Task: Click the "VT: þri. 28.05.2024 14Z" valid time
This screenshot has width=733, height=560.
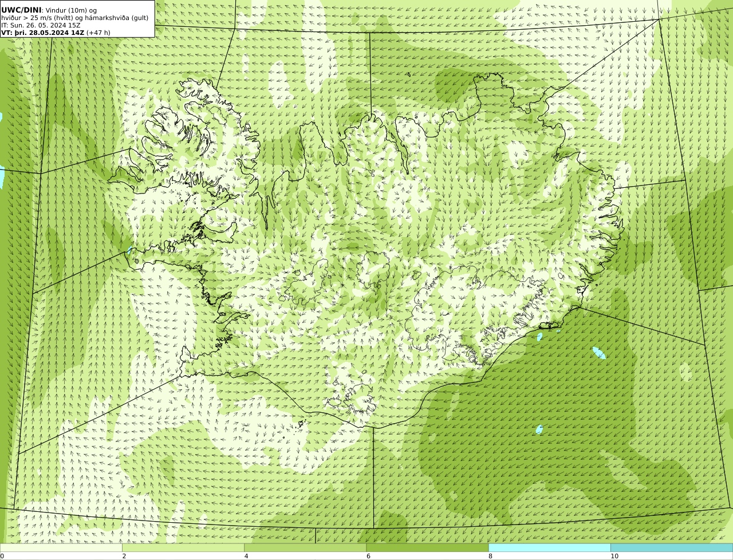Action: coord(43,33)
